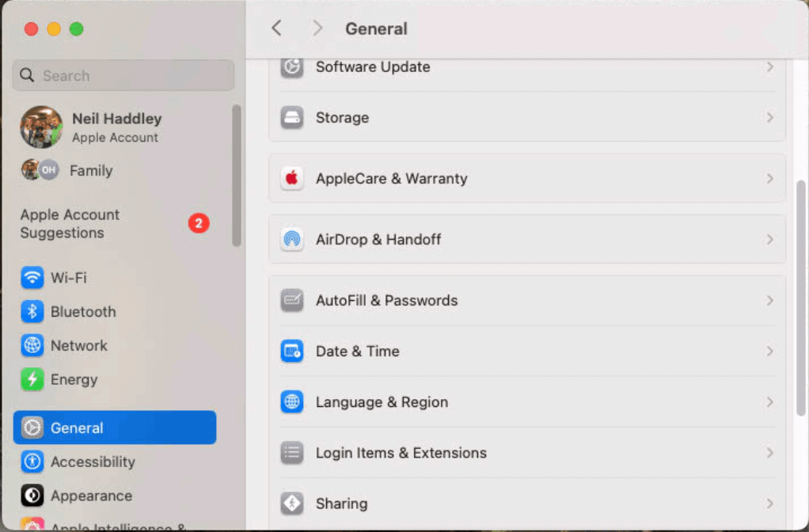Screen dimensions: 809x532
Task: Click the Software Update icon
Action: [x=292, y=67]
